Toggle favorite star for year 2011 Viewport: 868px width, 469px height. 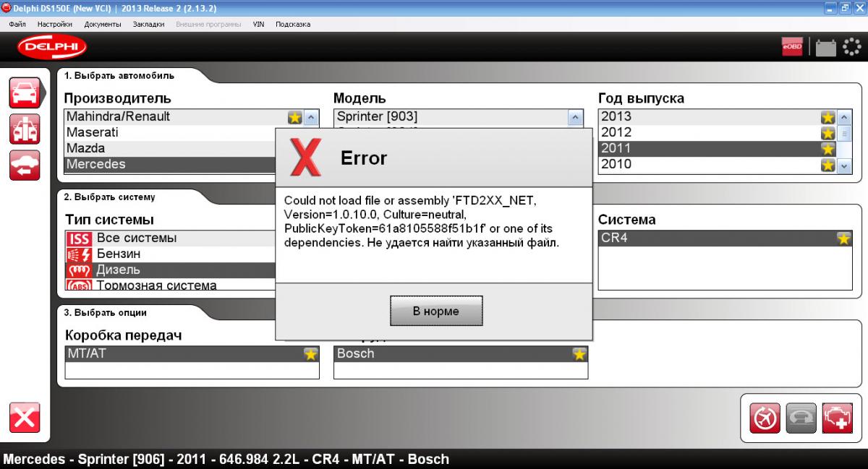(828, 149)
